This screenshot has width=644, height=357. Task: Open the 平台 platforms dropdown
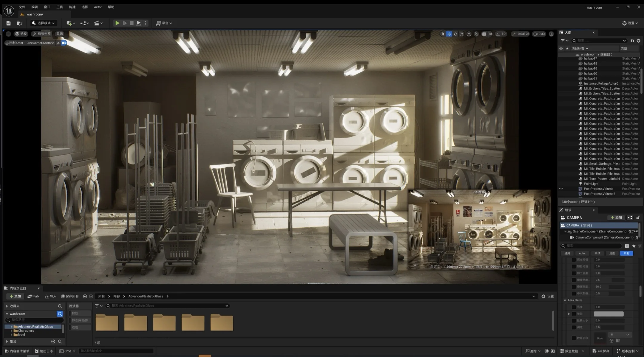point(164,23)
